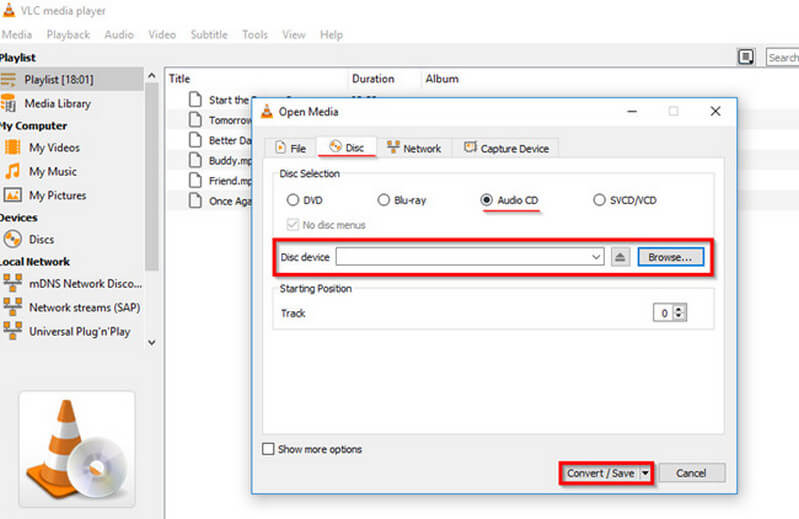Viewport: 799px width, 519px height.
Task: Click the mDNS Network Discovery network icon
Action: coord(12,283)
